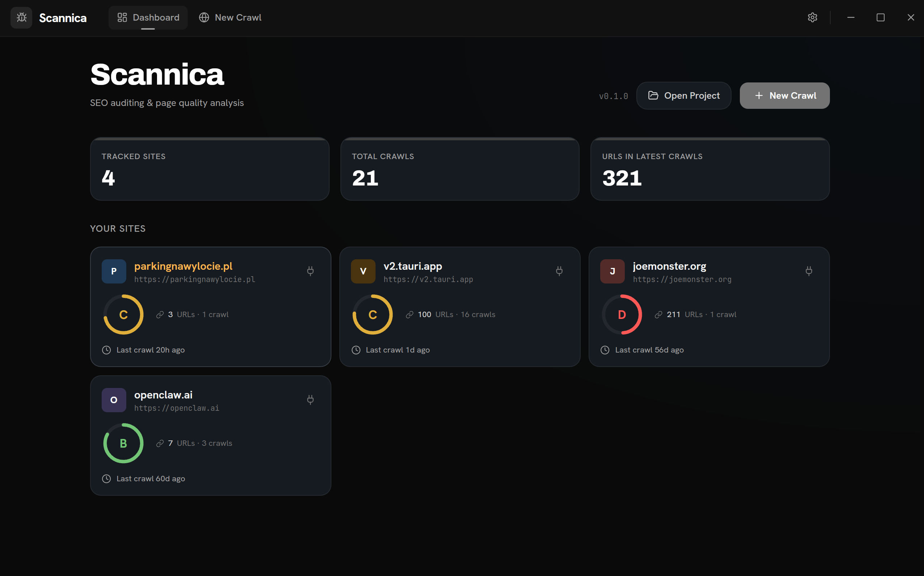The width and height of the screenshot is (924, 576).
Task: Click the plug icon on the v2.tauri.app card
Action: point(559,271)
